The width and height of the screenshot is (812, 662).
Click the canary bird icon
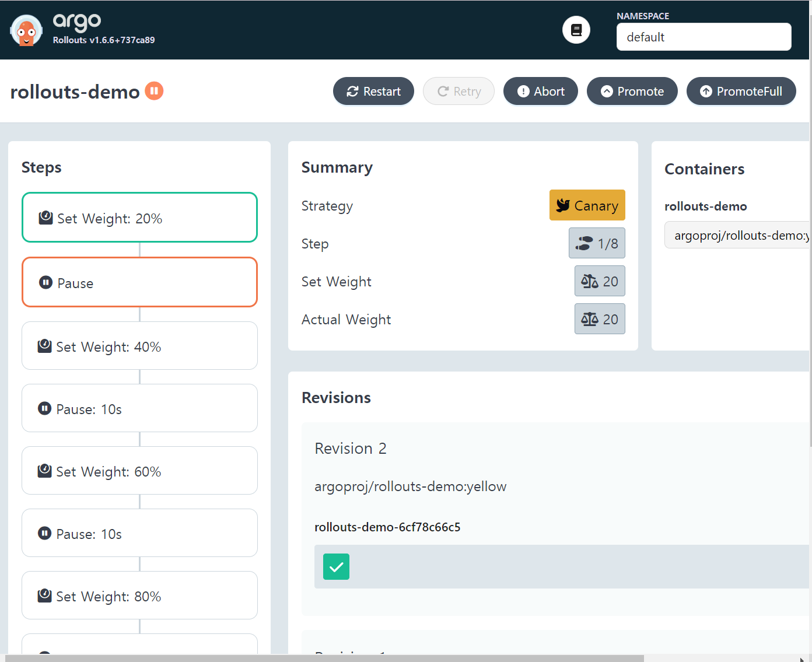[x=563, y=205]
